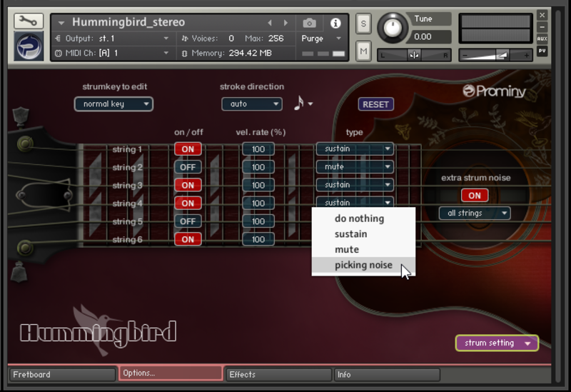
Task: Click the Max voices 256 value
Action: pos(276,39)
